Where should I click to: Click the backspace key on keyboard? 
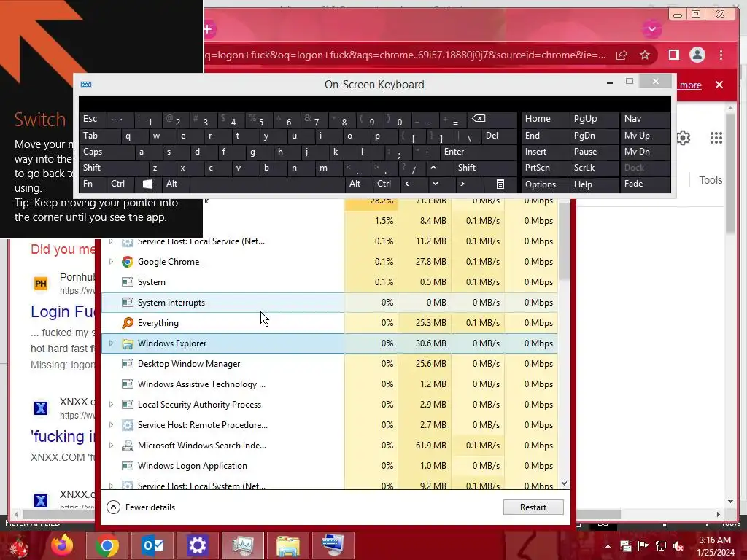pos(479,119)
